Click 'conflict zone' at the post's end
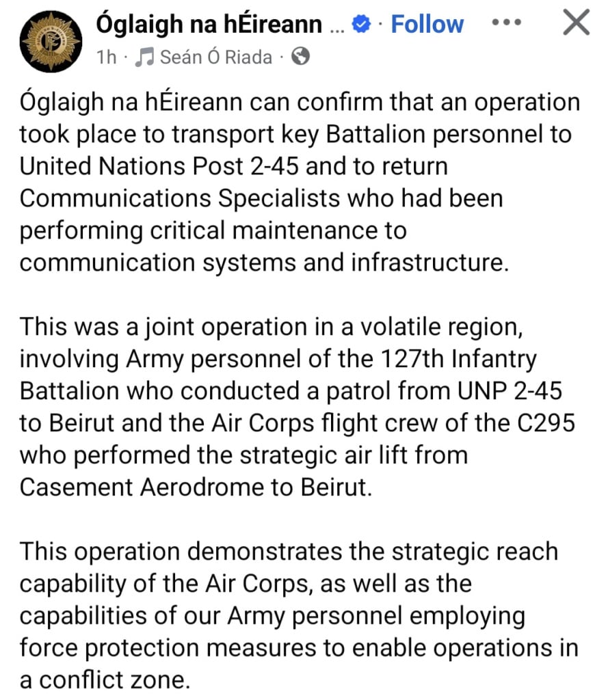The image size is (608, 700). tap(114, 680)
